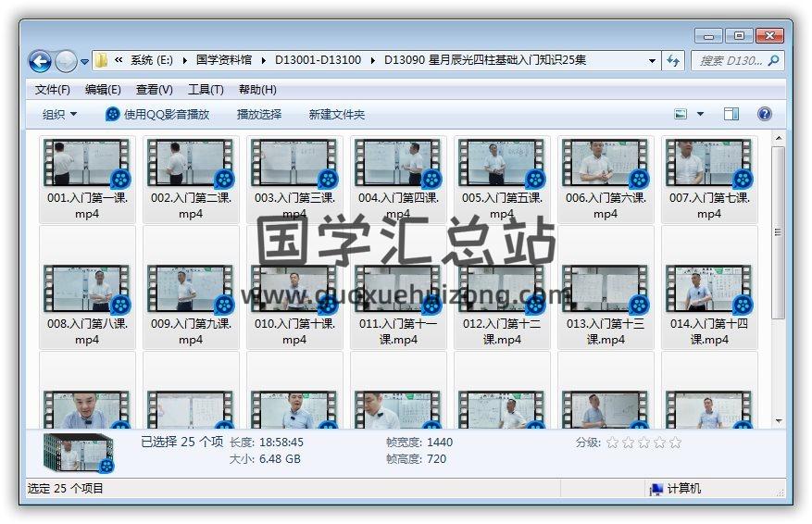Set the rating to five stars

675,443
